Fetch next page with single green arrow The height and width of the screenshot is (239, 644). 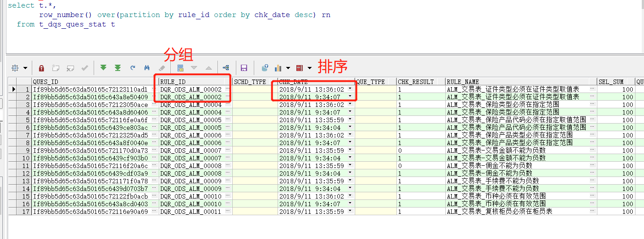click(103, 68)
